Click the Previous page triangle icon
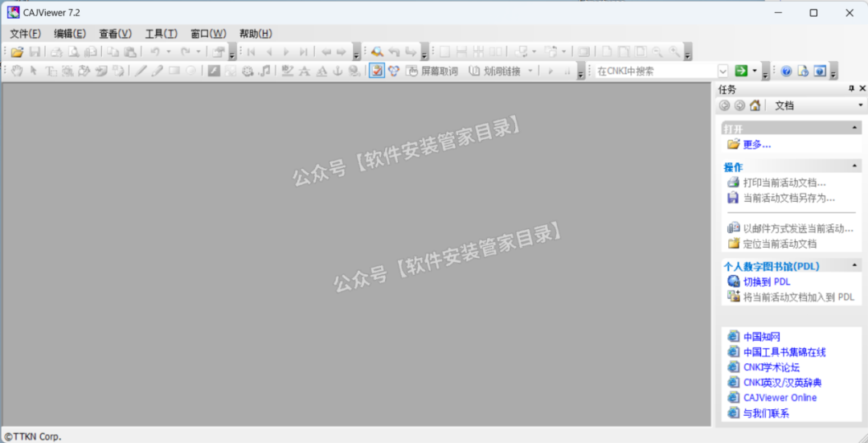Image resolution: width=868 pixels, height=443 pixels. pos(269,52)
